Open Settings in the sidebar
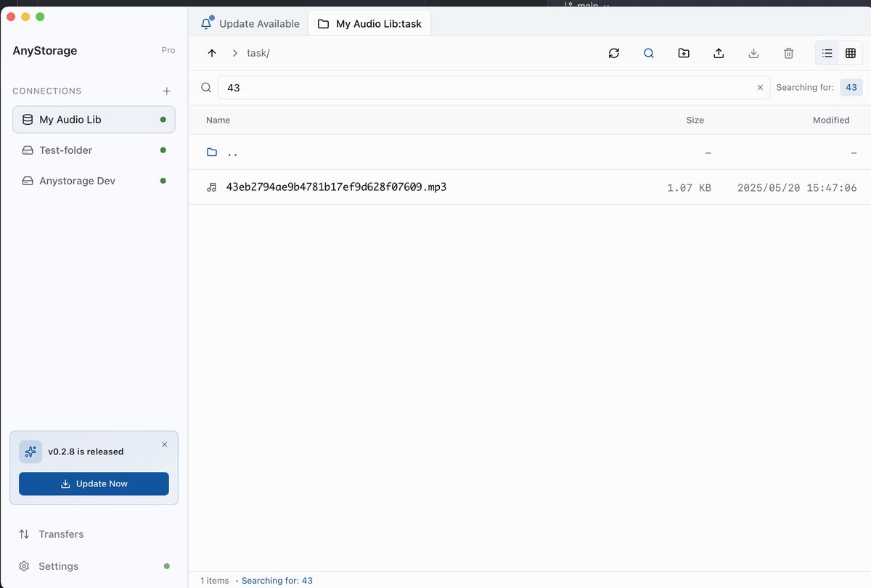This screenshot has height=588, width=871. pos(94,566)
